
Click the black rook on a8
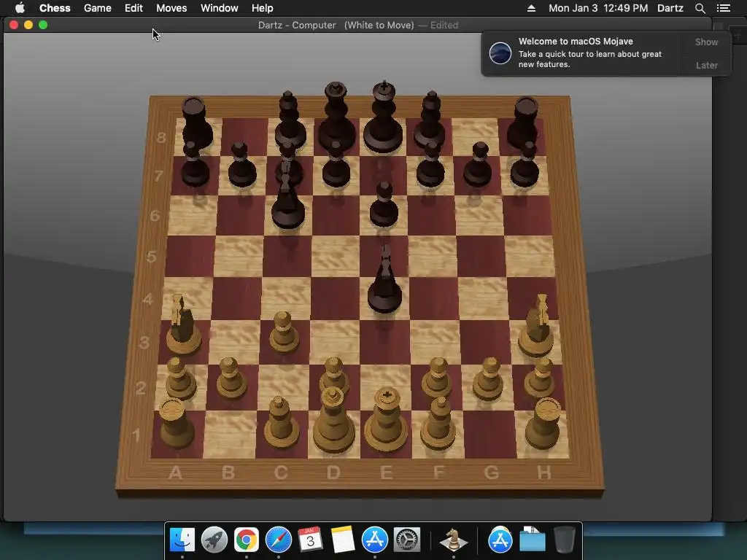[196, 122]
